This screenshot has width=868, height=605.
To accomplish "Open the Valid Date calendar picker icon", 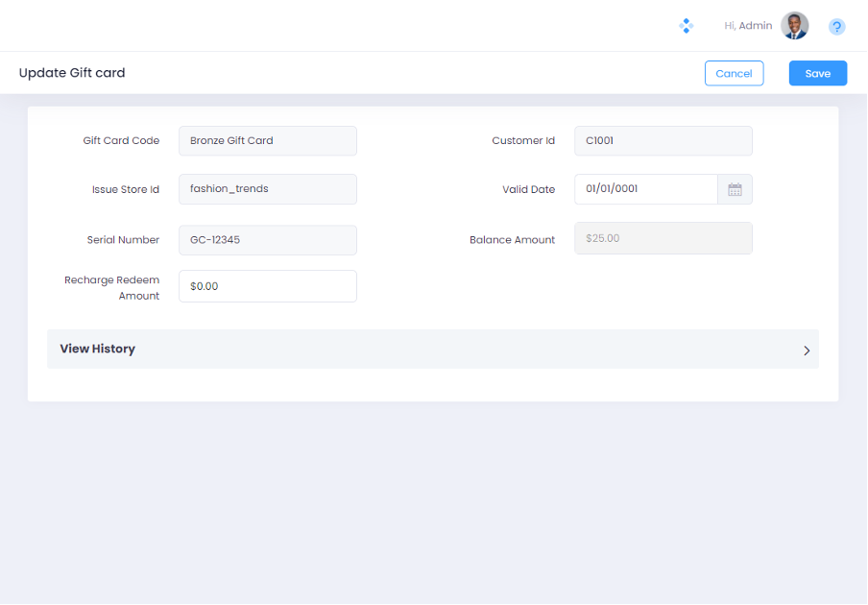I will (735, 189).
